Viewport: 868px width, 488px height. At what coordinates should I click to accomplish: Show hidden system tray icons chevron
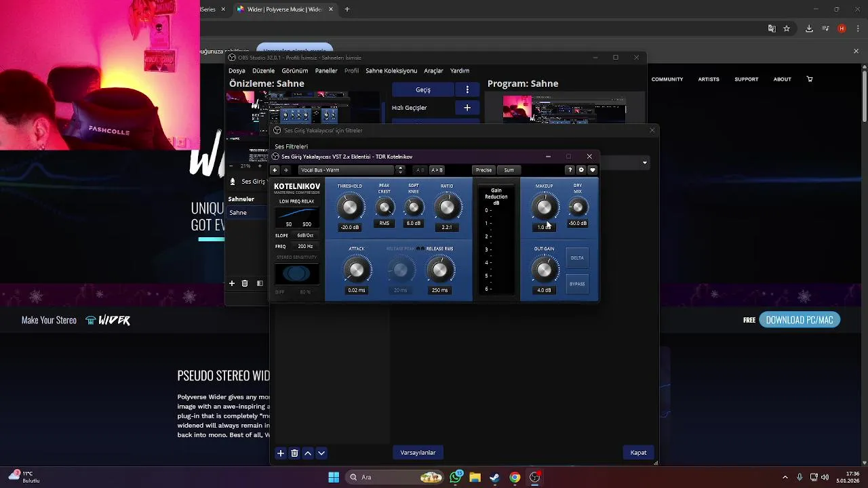coord(785,477)
